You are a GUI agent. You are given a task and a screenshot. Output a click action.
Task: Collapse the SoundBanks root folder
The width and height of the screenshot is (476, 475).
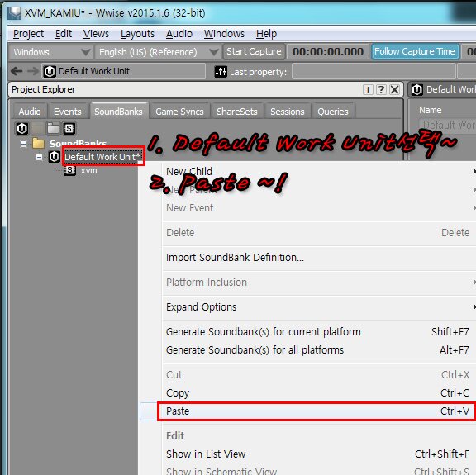point(23,144)
